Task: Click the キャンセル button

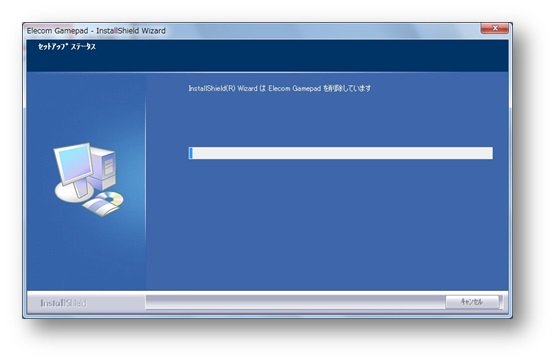Action: point(472,302)
